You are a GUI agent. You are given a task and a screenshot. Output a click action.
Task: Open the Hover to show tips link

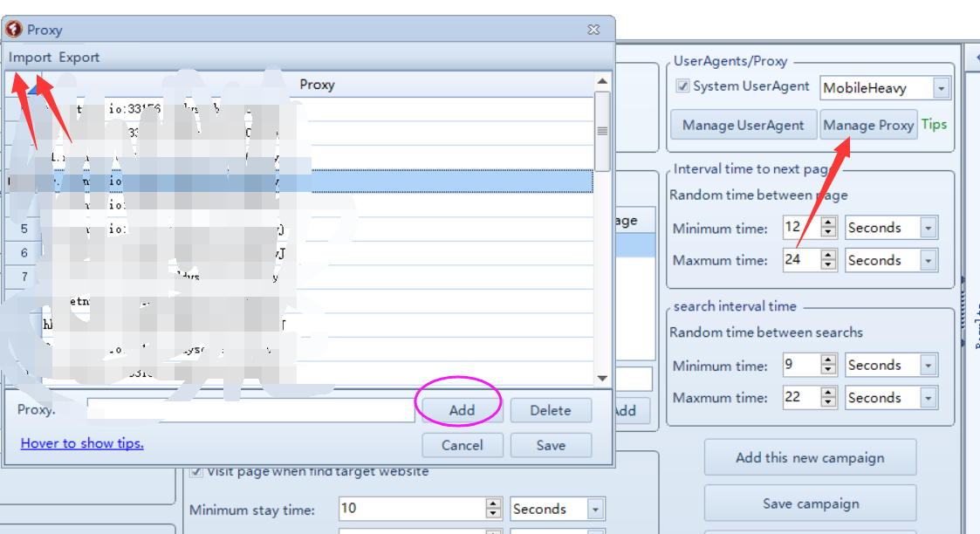(x=82, y=443)
